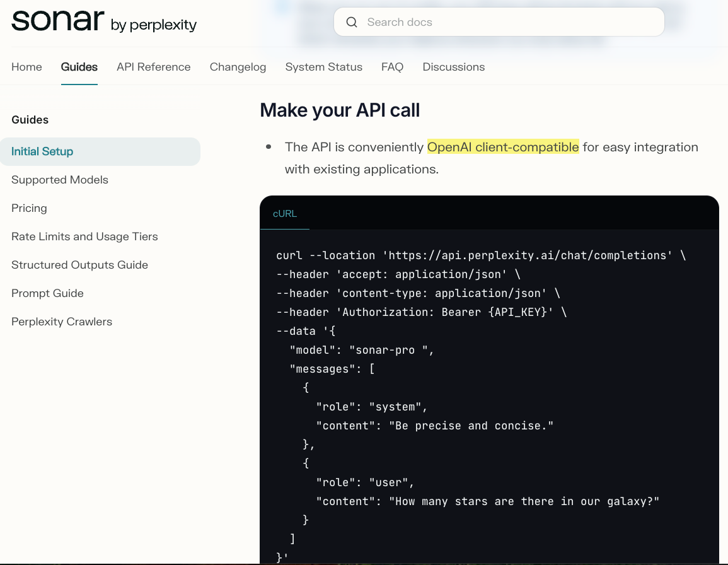Click the "messages": [ code line
The image size is (728, 565).
(332, 369)
